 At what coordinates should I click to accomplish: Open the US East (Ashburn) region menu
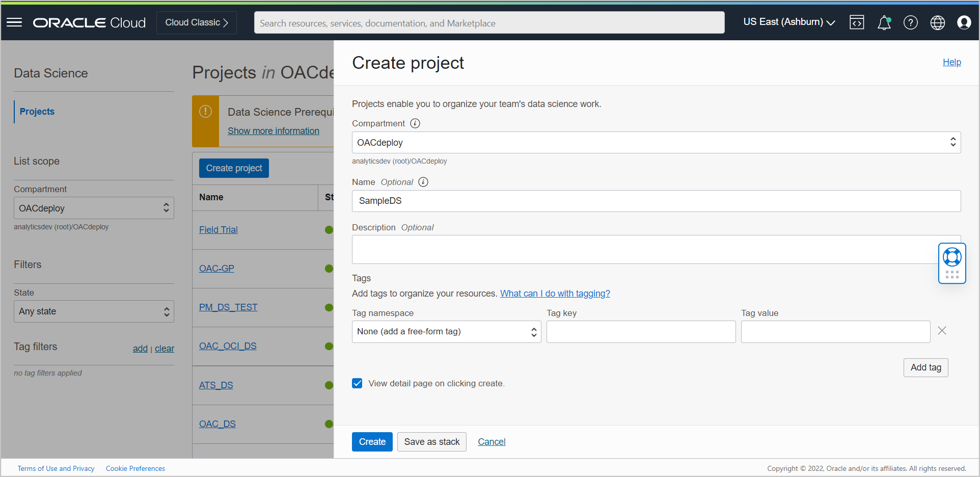pyautogui.click(x=788, y=22)
